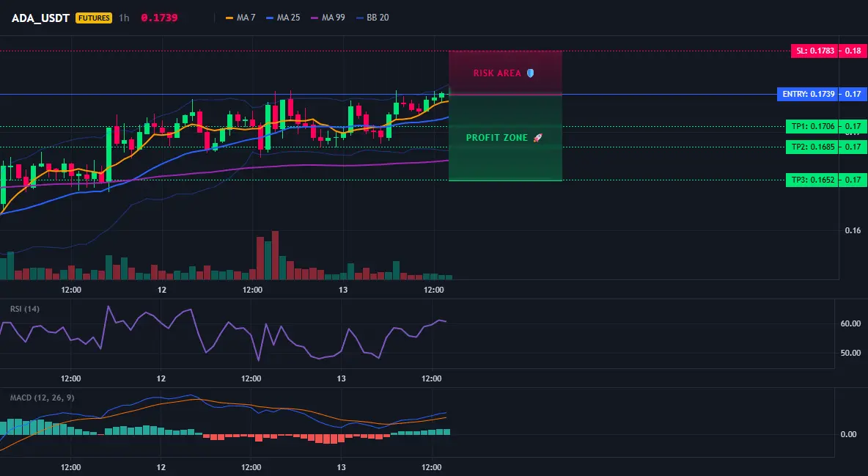Click the MACD (12, 26, 9) indicator title
This screenshot has width=868, height=476.
[x=42, y=398]
